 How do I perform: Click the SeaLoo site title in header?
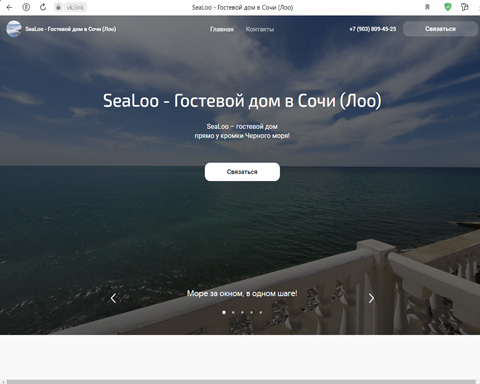click(x=71, y=29)
